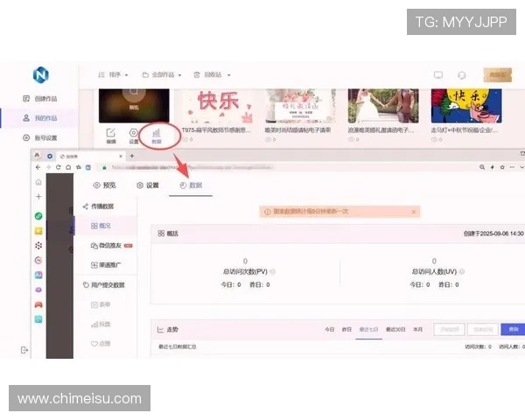Click the info icon beside 总访问次数(PV)
This screenshot has width=525, height=420.
[272, 271]
